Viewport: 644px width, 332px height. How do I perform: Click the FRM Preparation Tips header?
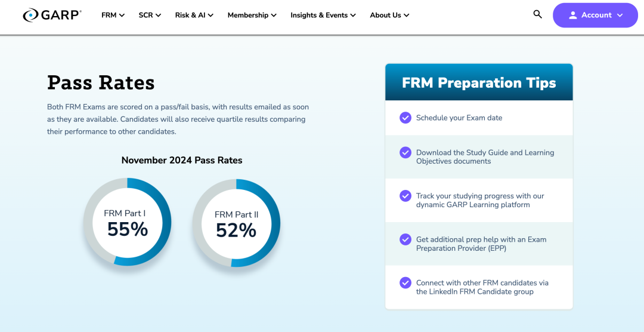click(479, 82)
